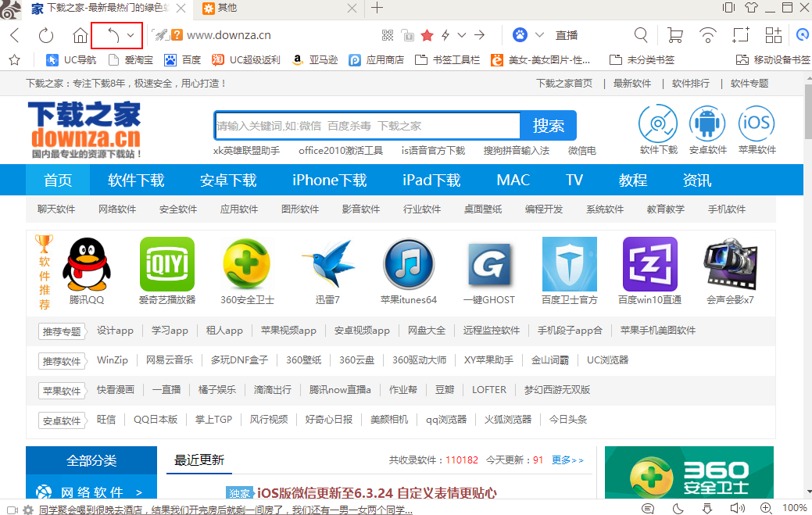Click the WiFi sharing icon in the toolbar
This screenshot has width=812, height=515.
point(707,35)
